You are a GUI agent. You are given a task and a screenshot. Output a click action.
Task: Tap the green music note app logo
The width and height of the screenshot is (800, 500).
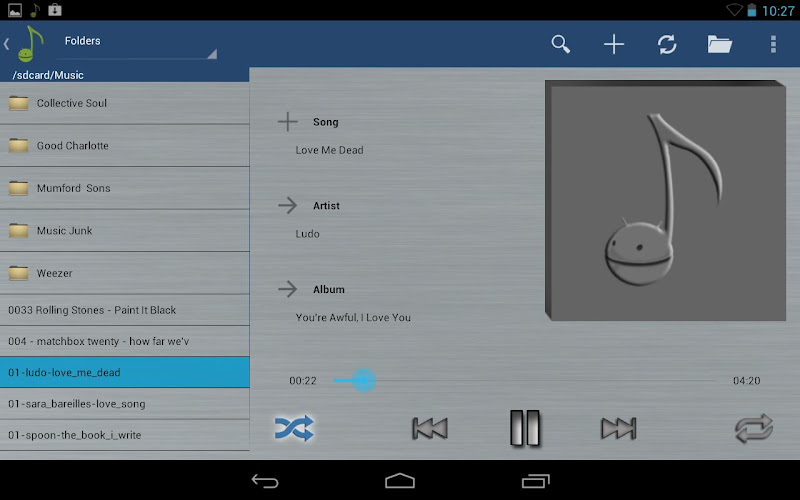coord(30,44)
